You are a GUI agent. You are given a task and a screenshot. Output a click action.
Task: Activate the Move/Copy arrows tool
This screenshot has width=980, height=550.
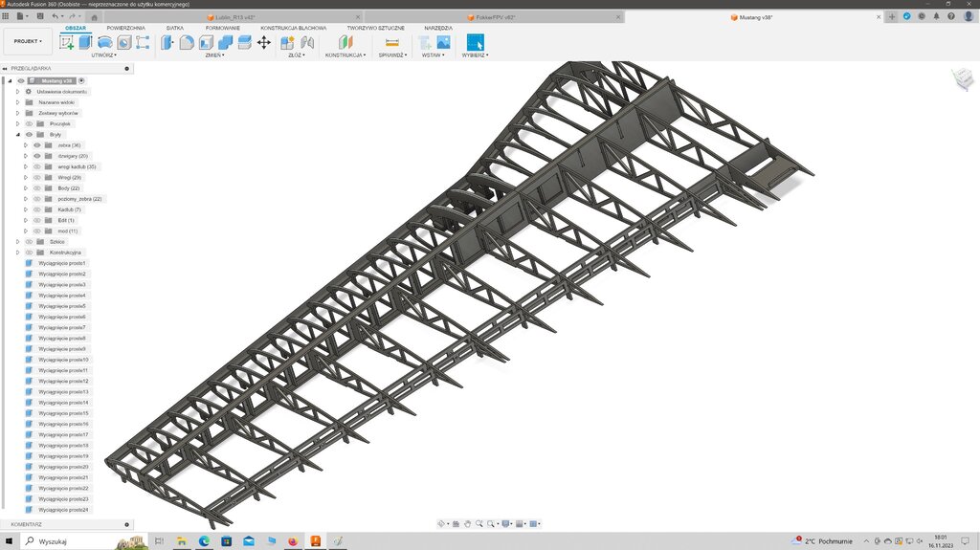(263, 42)
